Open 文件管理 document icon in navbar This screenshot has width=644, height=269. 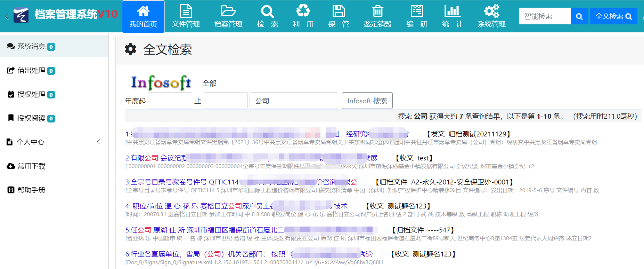coord(186,11)
